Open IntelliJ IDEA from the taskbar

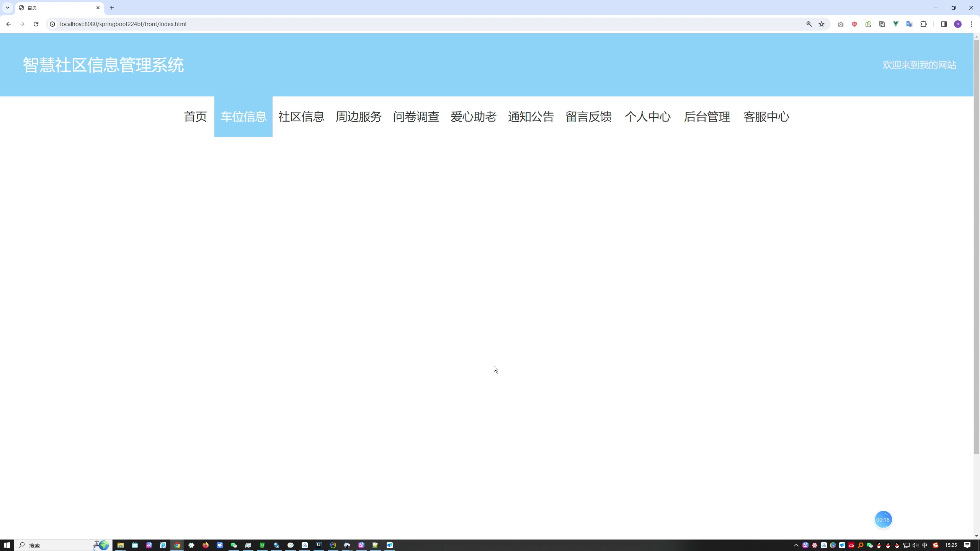pos(319,545)
